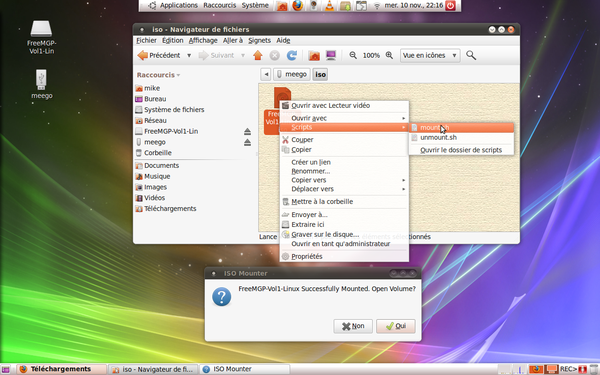
Task: Zoom out with the magnifier minus icon
Action: pos(353,55)
